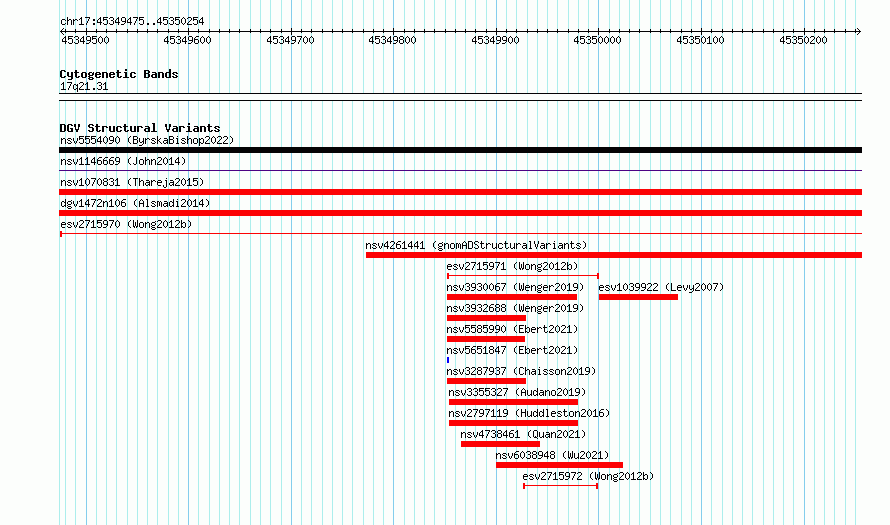Click the small blue nsv5651847 variant mark

(448, 360)
